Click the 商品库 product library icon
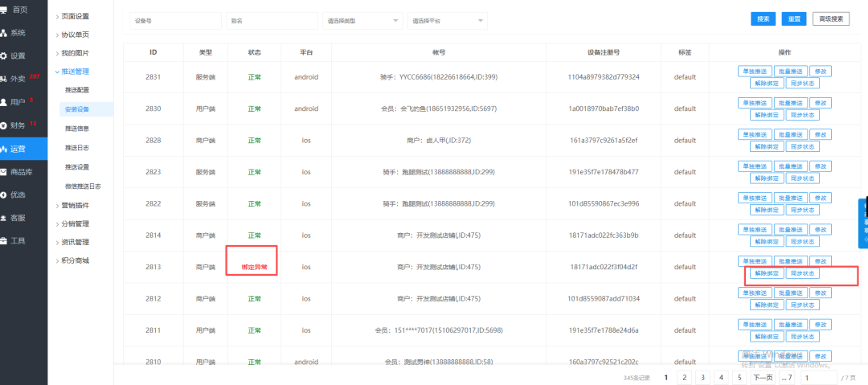868x385 pixels. click(x=4, y=172)
